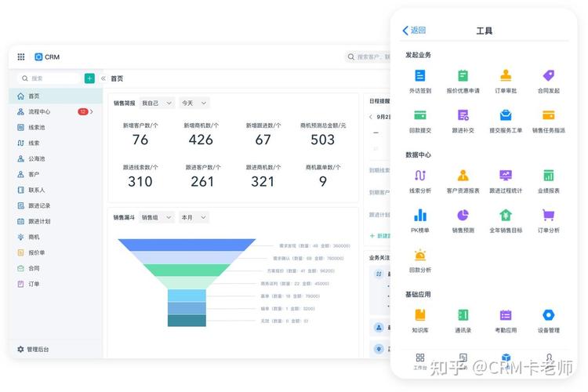Select 流程中心 in the sidebar
The width and height of the screenshot is (588, 392).
pyautogui.click(x=56, y=111)
